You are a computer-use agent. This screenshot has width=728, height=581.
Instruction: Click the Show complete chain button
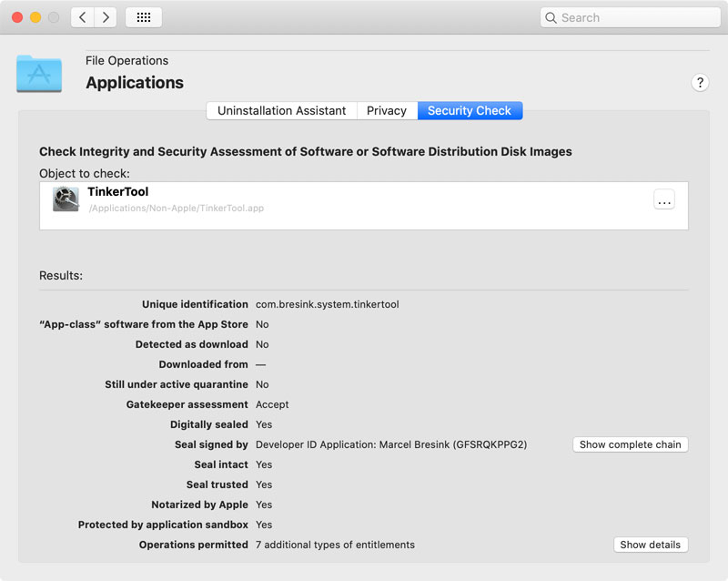(x=630, y=444)
